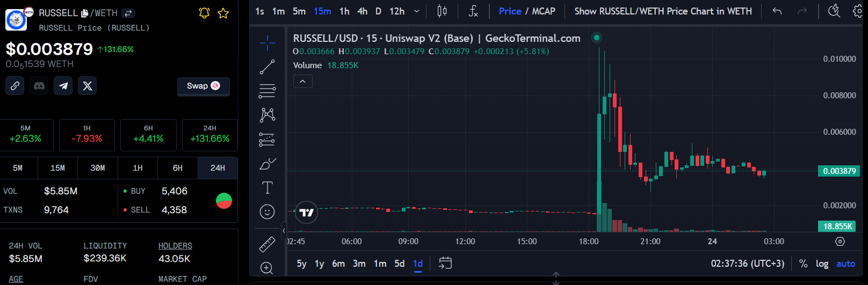Swap the RUSSELL/WETH pair order
The height and width of the screenshot is (285, 868).
pyautogui.click(x=128, y=13)
